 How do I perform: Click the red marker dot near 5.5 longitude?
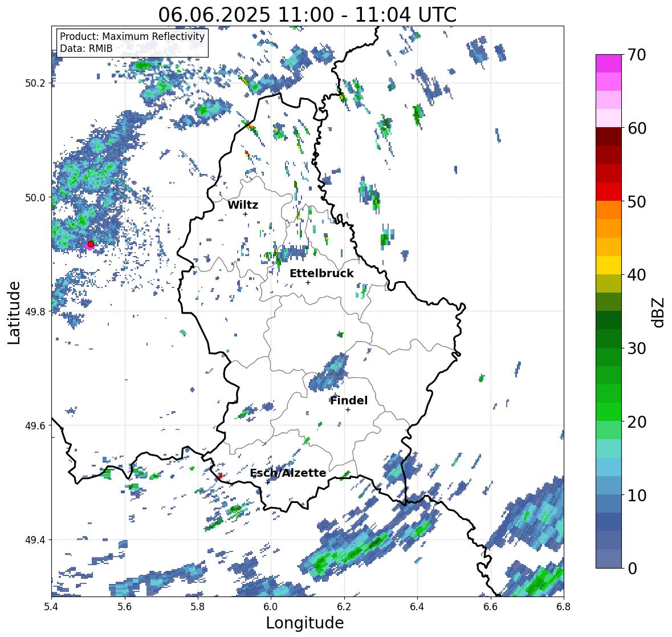coord(91,244)
